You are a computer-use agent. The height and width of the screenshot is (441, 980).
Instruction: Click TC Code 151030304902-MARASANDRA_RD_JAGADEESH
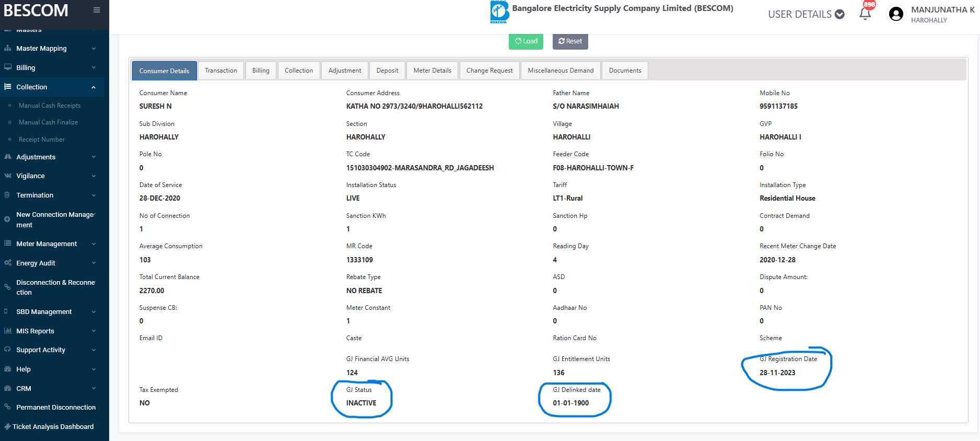tap(420, 168)
